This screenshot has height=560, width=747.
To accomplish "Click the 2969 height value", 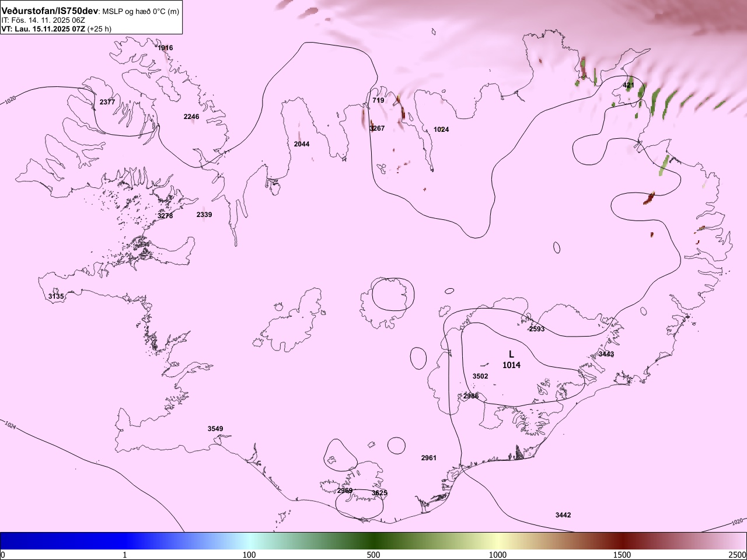I will click(x=345, y=491).
